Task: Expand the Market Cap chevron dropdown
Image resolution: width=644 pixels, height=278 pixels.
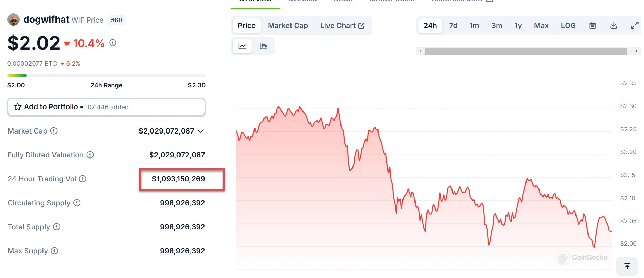Action: [201, 131]
